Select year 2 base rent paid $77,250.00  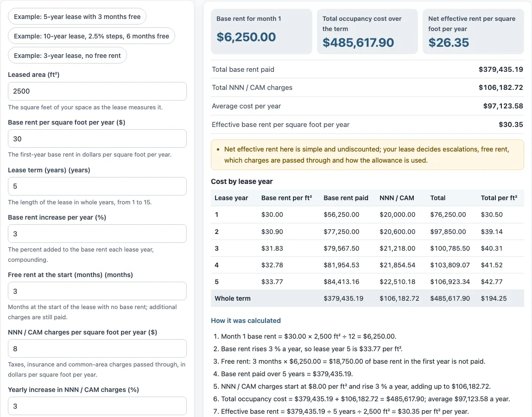342,232
